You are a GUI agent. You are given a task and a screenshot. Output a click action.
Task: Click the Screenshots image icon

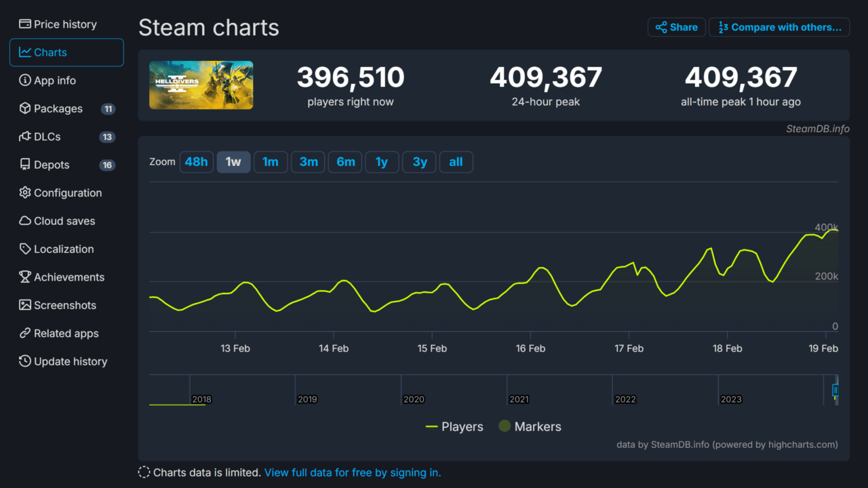(x=25, y=306)
